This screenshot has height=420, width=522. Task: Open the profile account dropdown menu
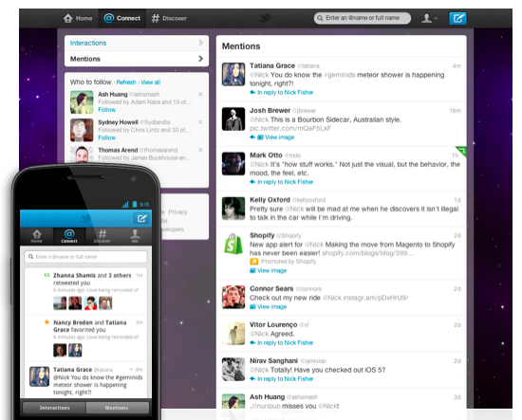click(x=429, y=18)
